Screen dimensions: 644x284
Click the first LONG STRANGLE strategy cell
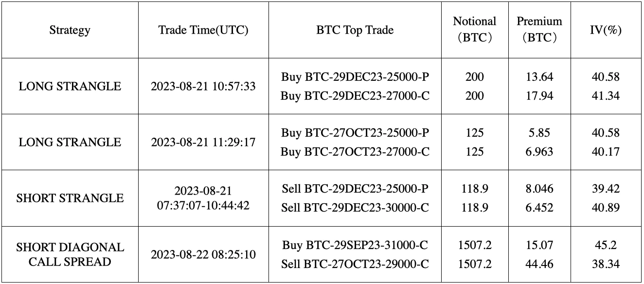coord(70,87)
